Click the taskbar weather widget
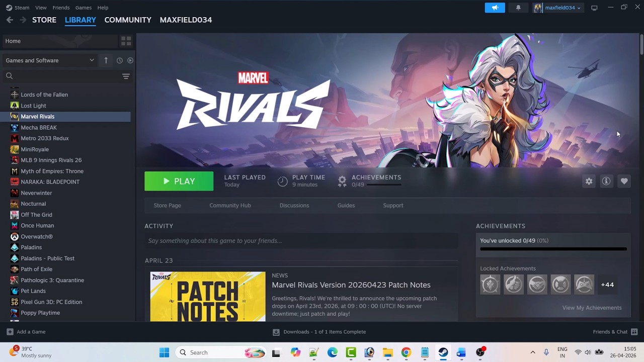The height and width of the screenshot is (362, 644). pyautogui.click(x=30, y=352)
